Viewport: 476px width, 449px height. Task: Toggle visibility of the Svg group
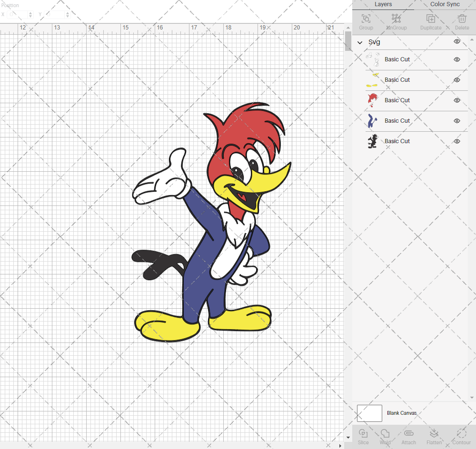click(x=457, y=41)
